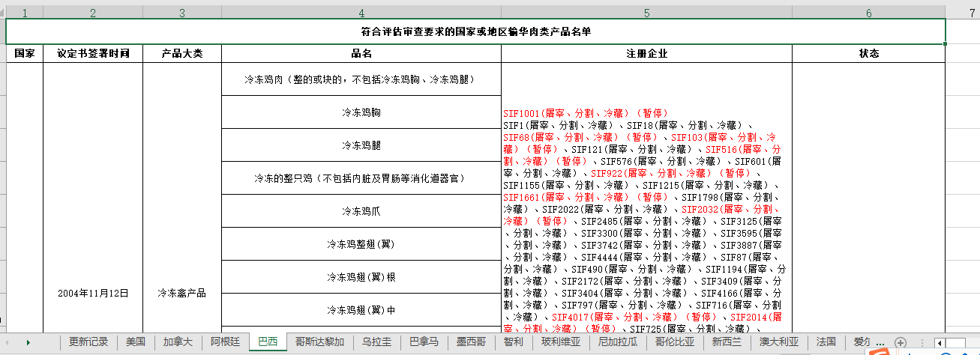Switch to the 墨西哥 sheet
Image resolution: width=980 pixels, height=355 pixels.
(x=472, y=342)
